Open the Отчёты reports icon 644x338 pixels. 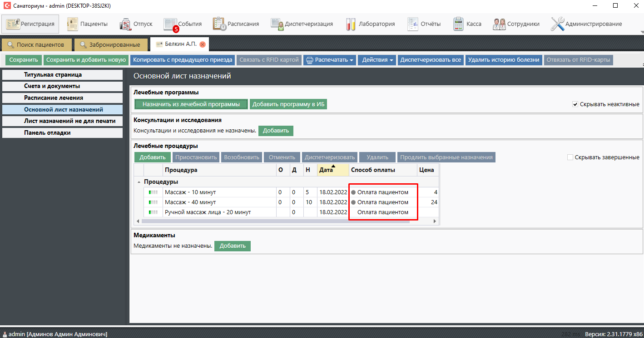(x=412, y=24)
